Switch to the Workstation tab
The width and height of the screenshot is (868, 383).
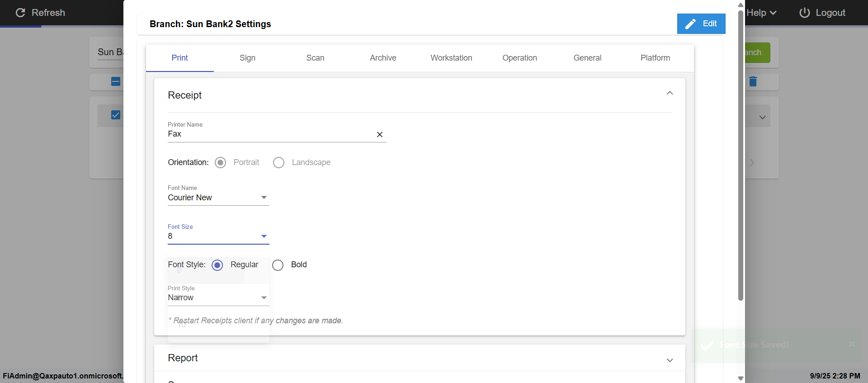click(451, 58)
